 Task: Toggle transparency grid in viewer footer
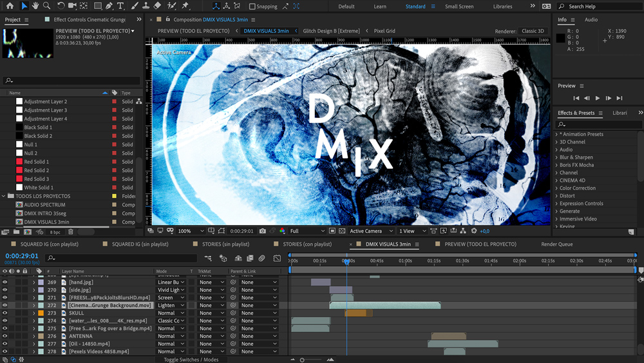point(342,231)
